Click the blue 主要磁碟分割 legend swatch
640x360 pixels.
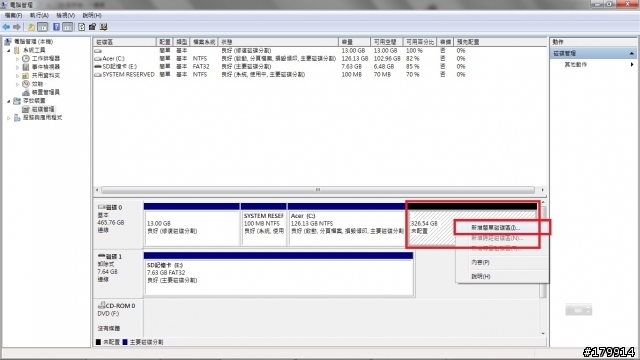pyautogui.click(x=125, y=342)
